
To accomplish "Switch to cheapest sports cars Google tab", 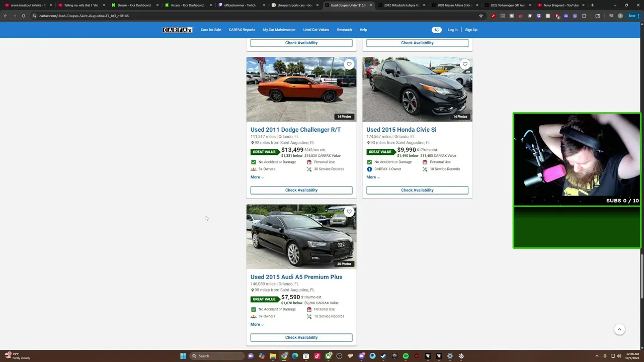I will [294, 5].
